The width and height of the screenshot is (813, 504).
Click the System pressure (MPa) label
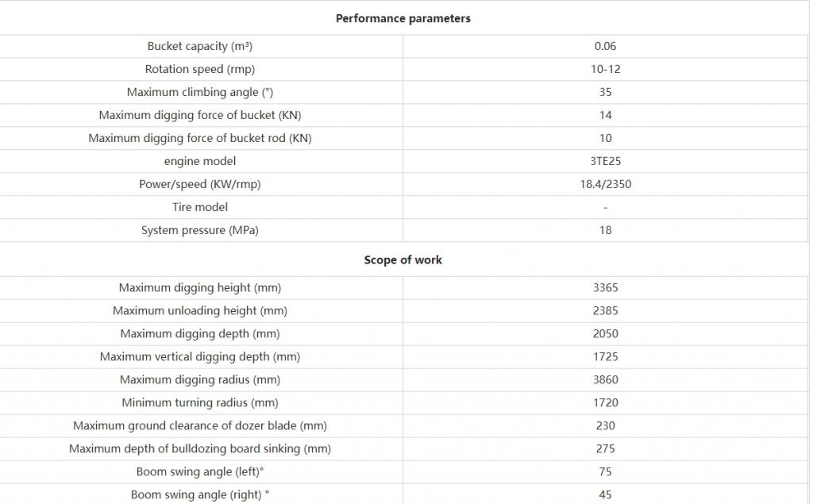tap(199, 230)
